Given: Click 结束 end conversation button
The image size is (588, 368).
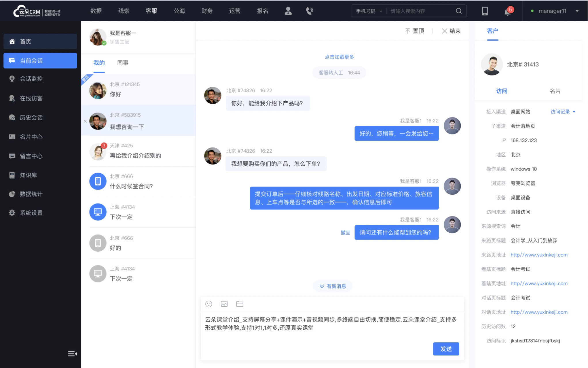Looking at the screenshot, I should coord(451,31).
